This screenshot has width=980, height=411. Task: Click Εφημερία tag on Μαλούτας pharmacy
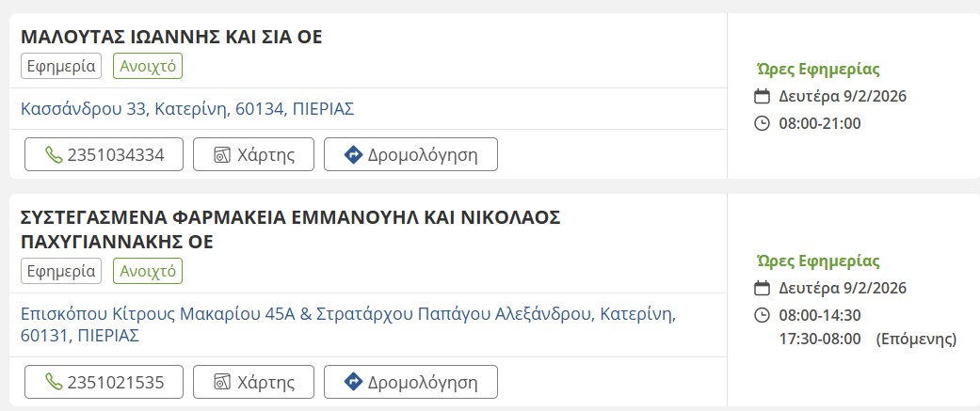61,66
